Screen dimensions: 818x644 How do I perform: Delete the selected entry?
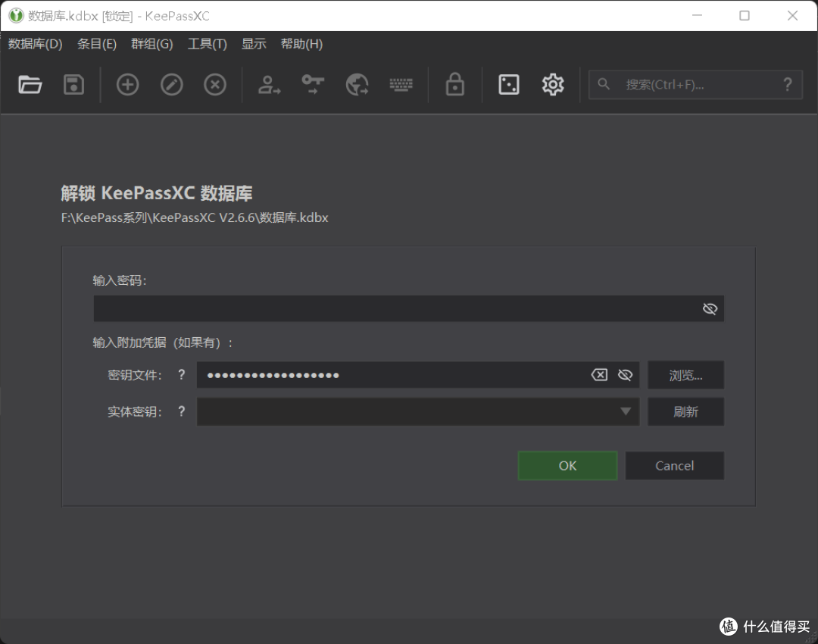214,84
